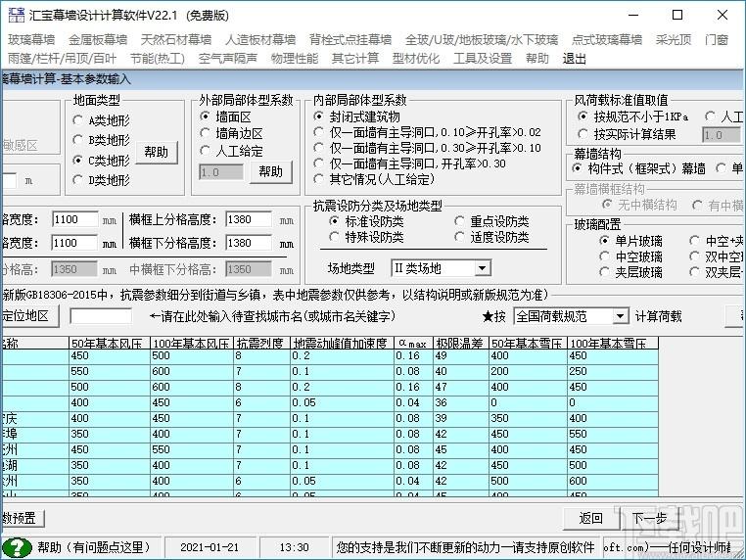Open 工具及设置 menu

[483, 59]
